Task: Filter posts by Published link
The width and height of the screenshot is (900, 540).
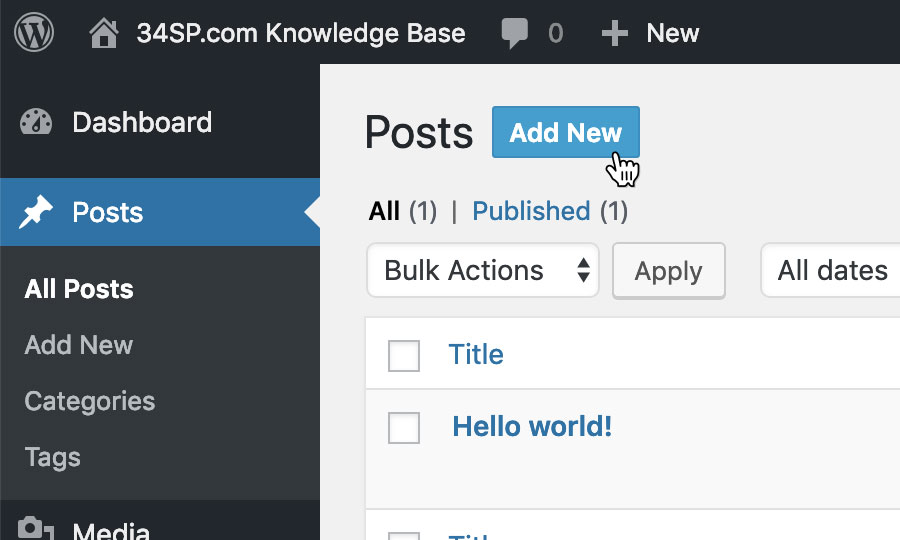Action: (531, 211)
